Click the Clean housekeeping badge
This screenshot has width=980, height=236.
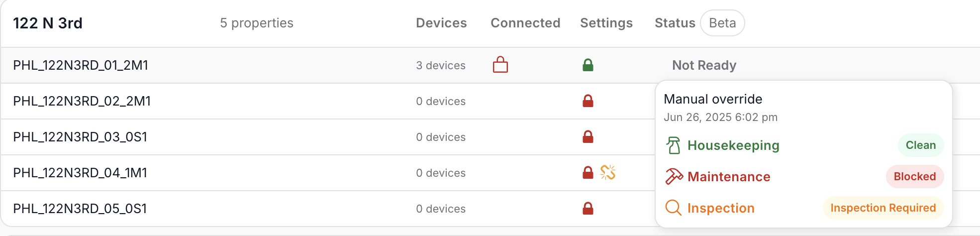click(x=920, y=145)
